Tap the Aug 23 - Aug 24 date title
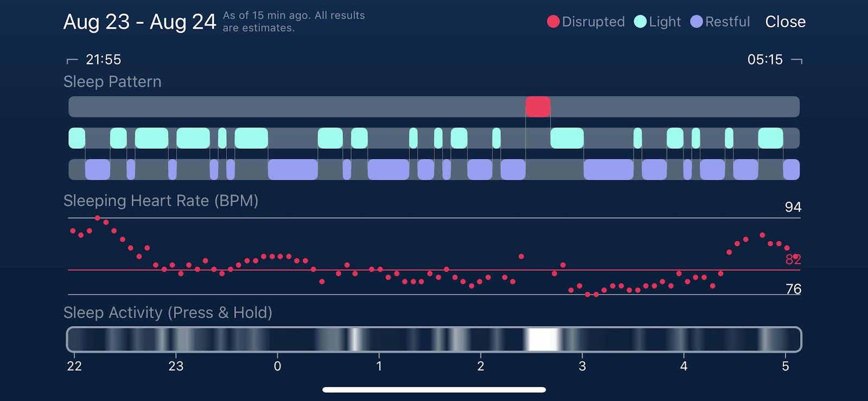The width and height of the screenshot is (868, 401). click(140, 22)
